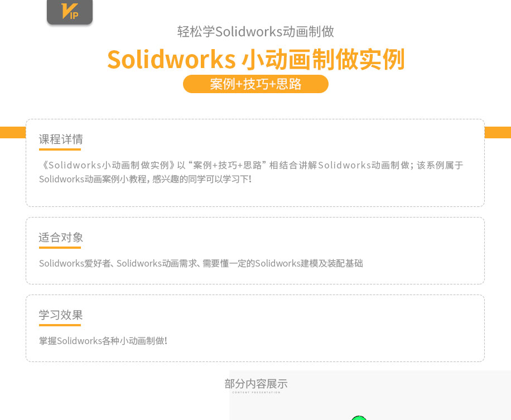The width and height of the screenshot is (511, 420).
Task: Click the orange underline beneath 学习效果
Action: (60, 325)
